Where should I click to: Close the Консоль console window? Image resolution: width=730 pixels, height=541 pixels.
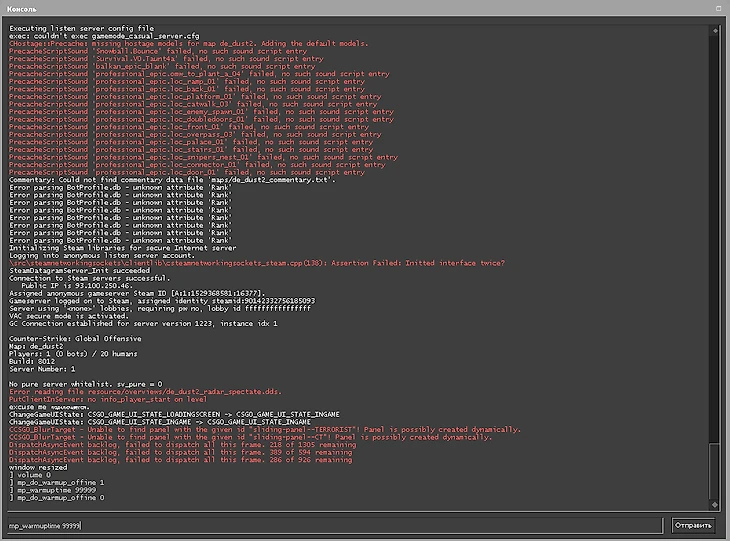click(x=716, y=9)
